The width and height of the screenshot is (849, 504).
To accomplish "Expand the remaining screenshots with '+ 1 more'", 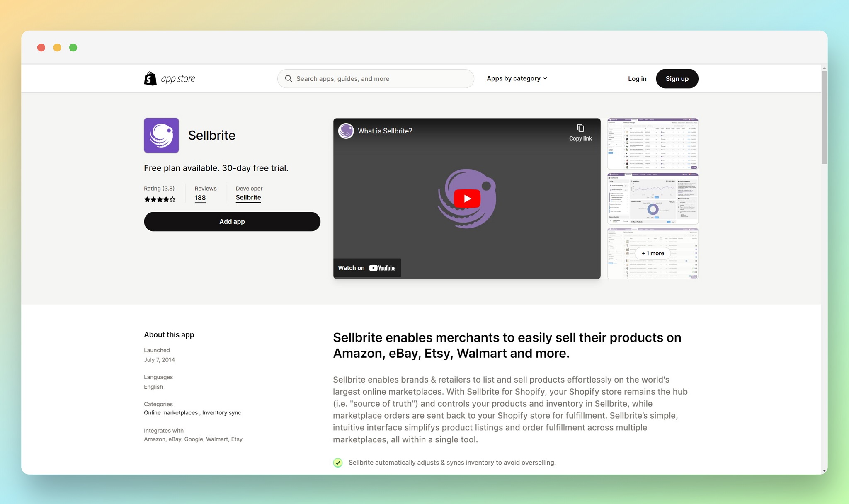I will (652, 253).
